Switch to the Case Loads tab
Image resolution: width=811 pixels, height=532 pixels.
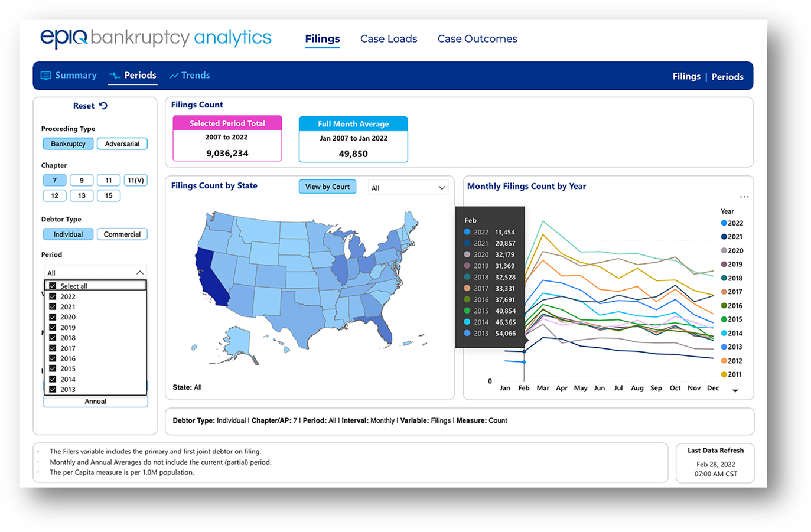389,39
